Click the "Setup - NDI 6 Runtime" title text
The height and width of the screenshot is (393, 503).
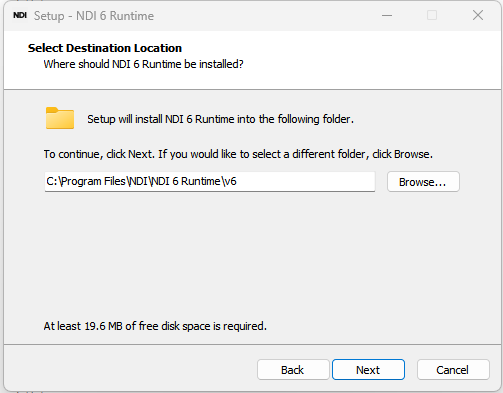(x=94, y=16)
